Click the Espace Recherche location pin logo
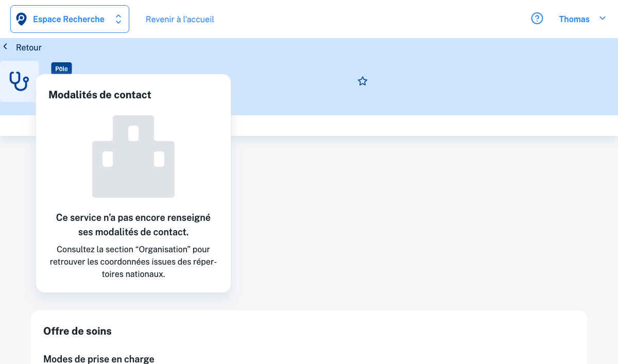The image size is (618, 364). (x=21, y=20)
